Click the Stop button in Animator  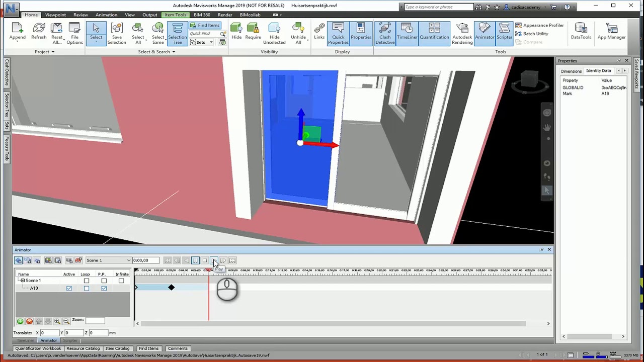[205, 260]
